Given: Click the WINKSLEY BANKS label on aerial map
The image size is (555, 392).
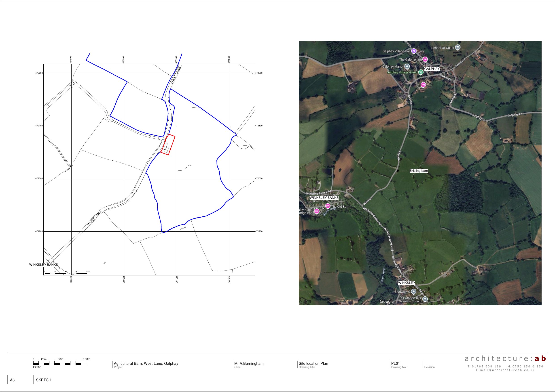Looking at the screenshot, I should point(324,198).
